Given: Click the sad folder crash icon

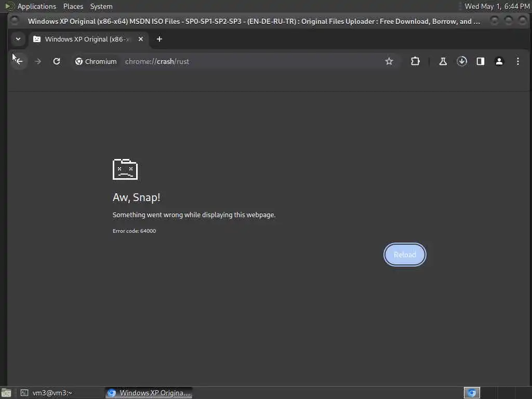Looking at the screenshot, I should (x=125, y=169).
